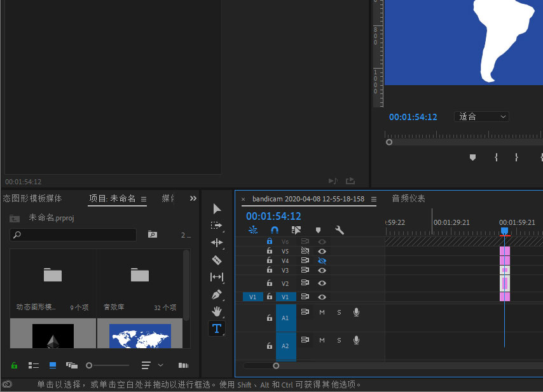The width and height of the screenshot is (543, 392).
Task: Toggle snap magnet in timeline
Action: click(x=275, y=230)
